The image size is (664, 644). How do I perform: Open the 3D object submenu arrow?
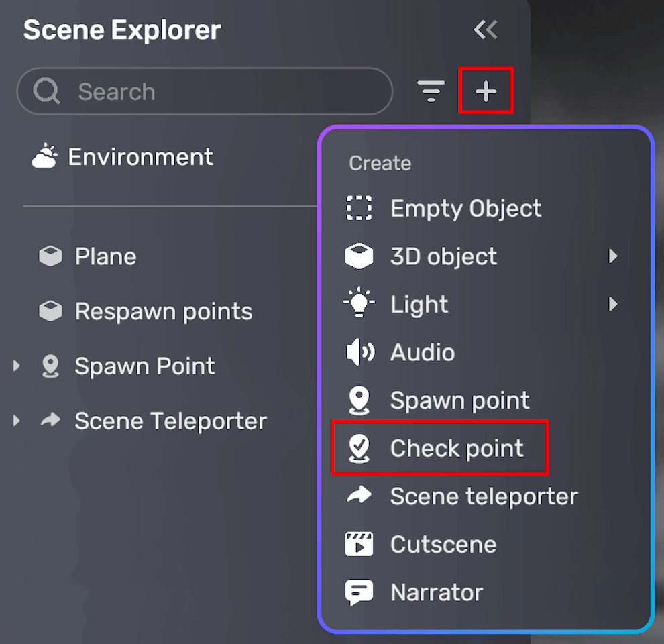pyautogui.click(x=612, y=256)
